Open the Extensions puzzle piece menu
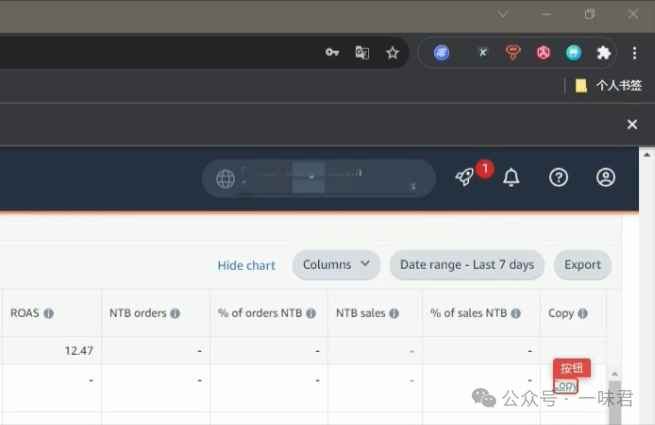Viewport: 655px width, 425px height. 604,53
